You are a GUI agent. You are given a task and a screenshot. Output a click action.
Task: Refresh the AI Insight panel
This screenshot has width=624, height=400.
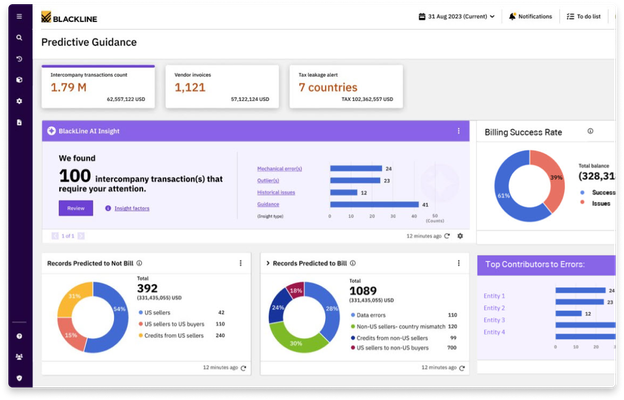click(447, 236)
